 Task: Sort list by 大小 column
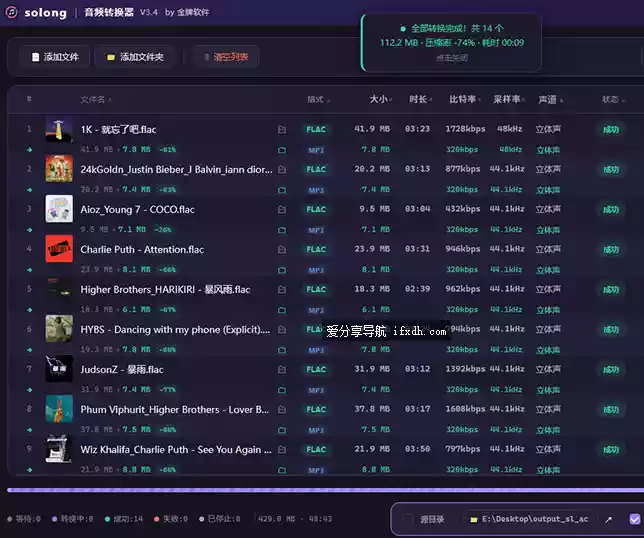[381, 99]
